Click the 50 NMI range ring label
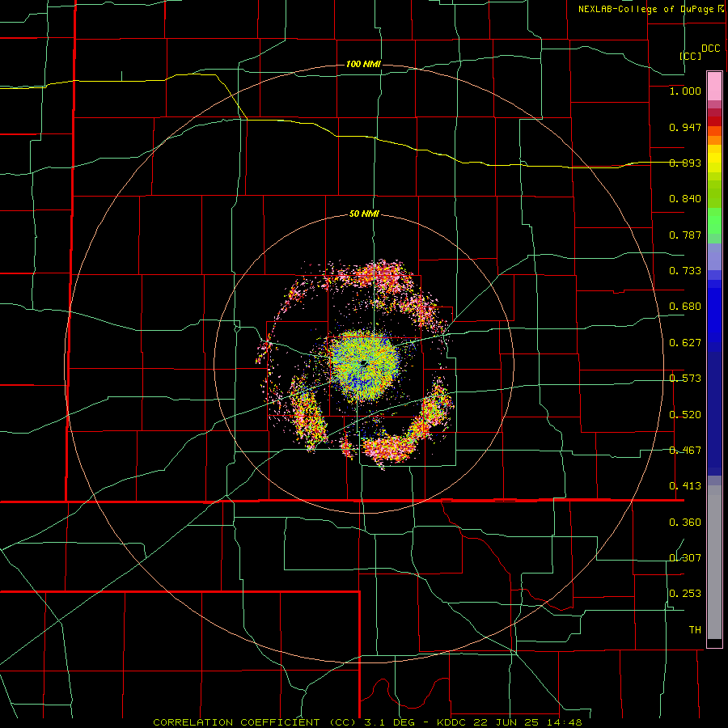 coord(364,214)
